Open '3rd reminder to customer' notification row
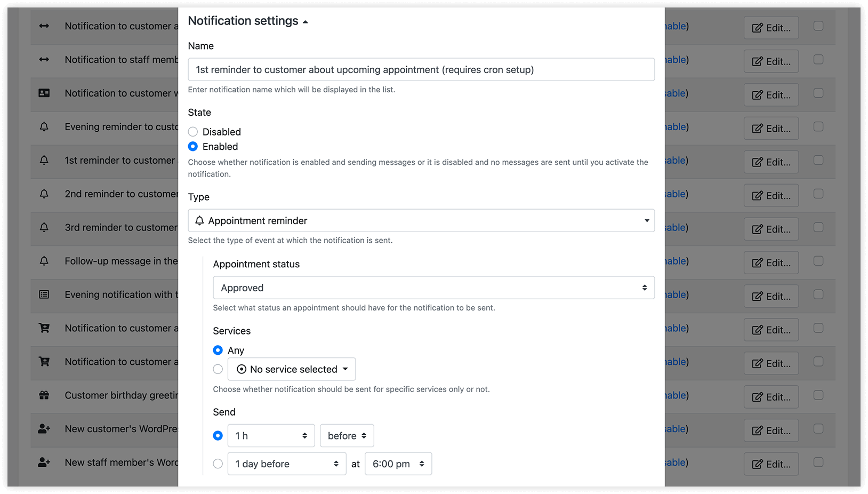 122,227
